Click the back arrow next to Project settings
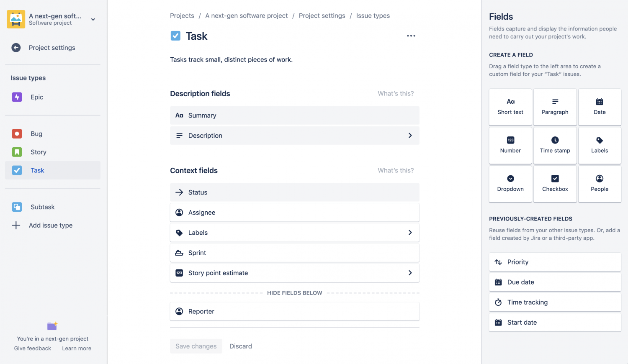The image size is (628, 364). 16,48
